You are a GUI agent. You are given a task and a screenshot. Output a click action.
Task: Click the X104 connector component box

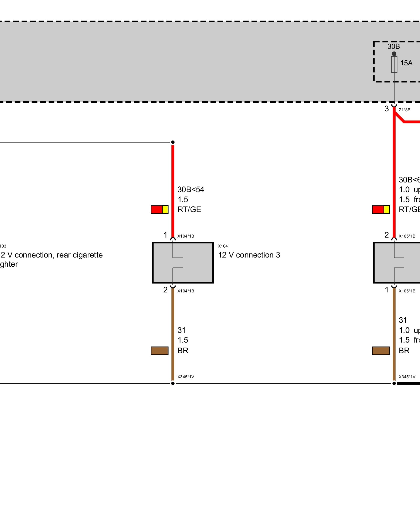tap(183, 263)
